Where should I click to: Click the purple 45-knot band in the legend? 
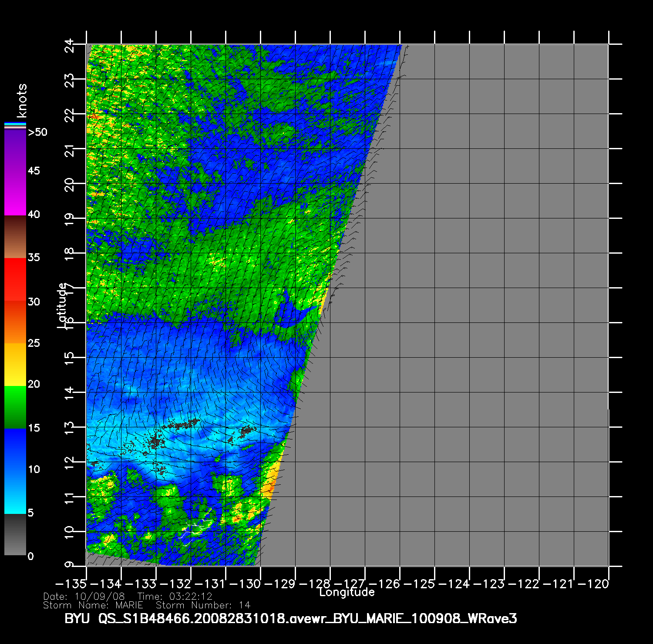click(15, 172)
